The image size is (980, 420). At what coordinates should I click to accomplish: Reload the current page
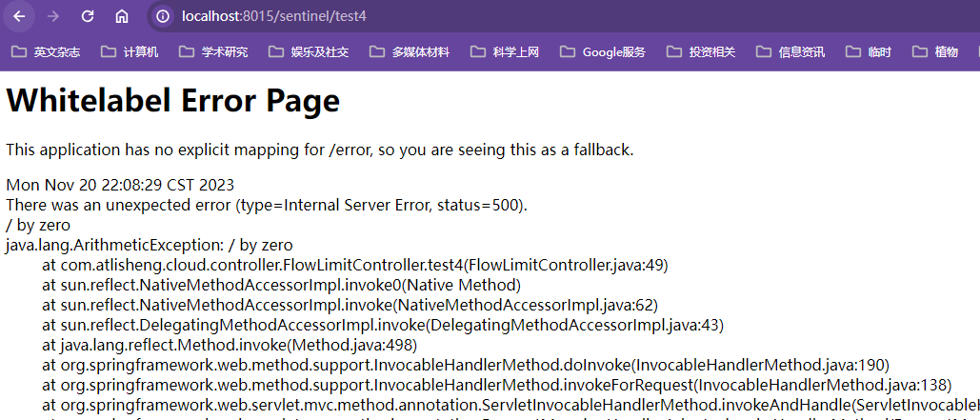88,16
